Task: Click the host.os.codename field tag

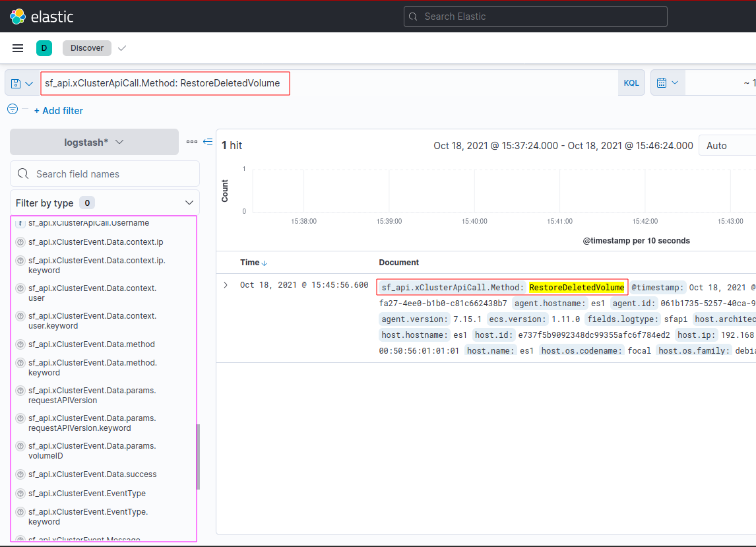Action: (581, 350)
